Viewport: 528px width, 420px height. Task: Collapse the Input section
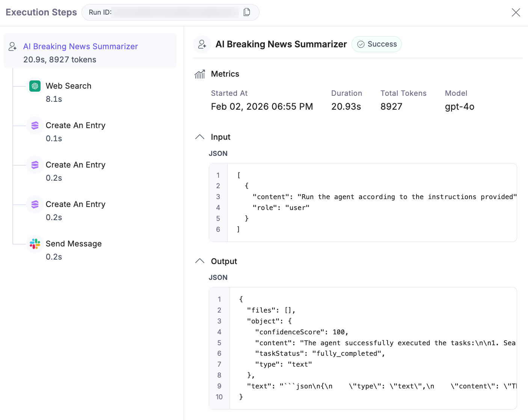point(199,137)
